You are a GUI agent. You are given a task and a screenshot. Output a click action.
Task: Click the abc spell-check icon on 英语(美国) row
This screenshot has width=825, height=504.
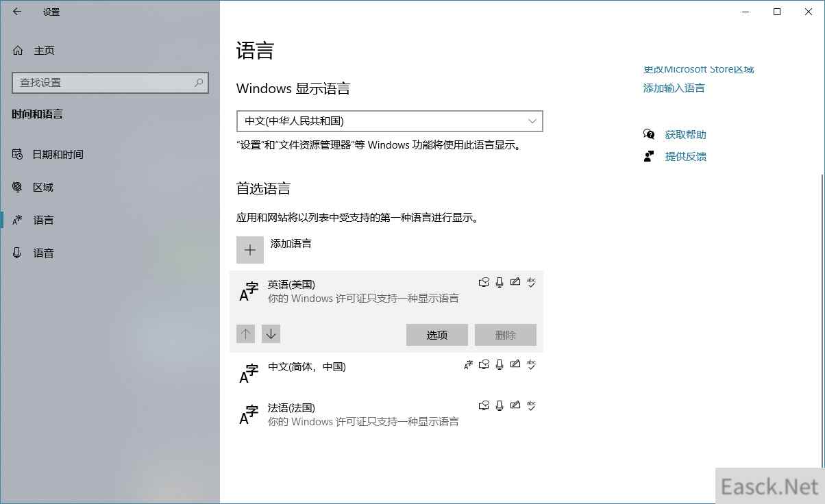coord(531,282)
